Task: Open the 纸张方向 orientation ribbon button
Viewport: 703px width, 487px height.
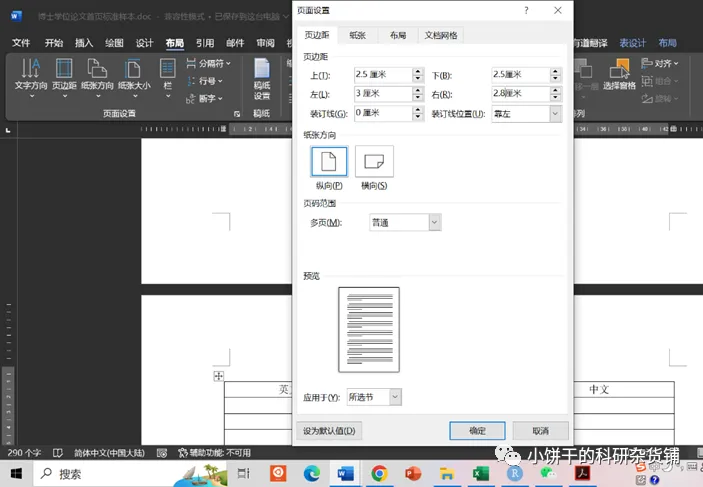Action: [x=97, y=78]
